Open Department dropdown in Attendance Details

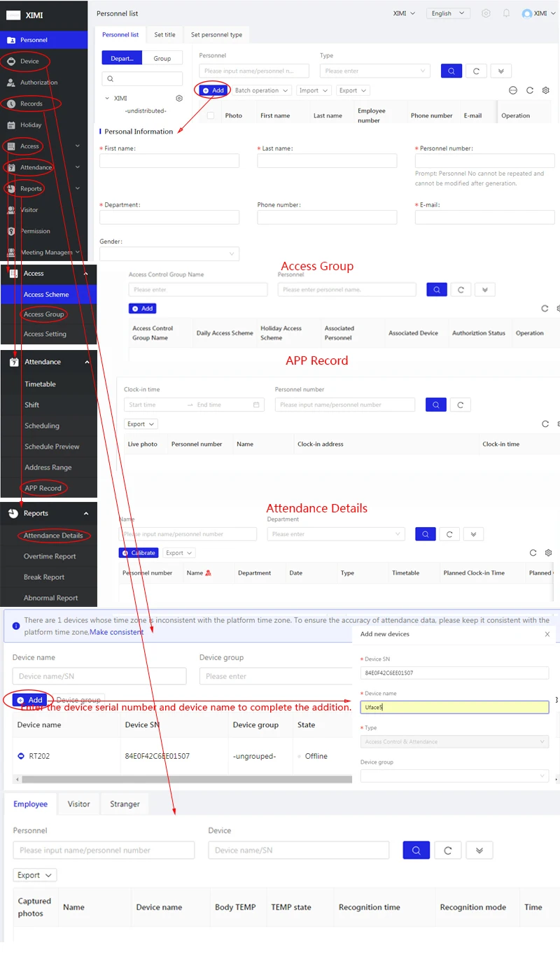[x=336, y=534]
